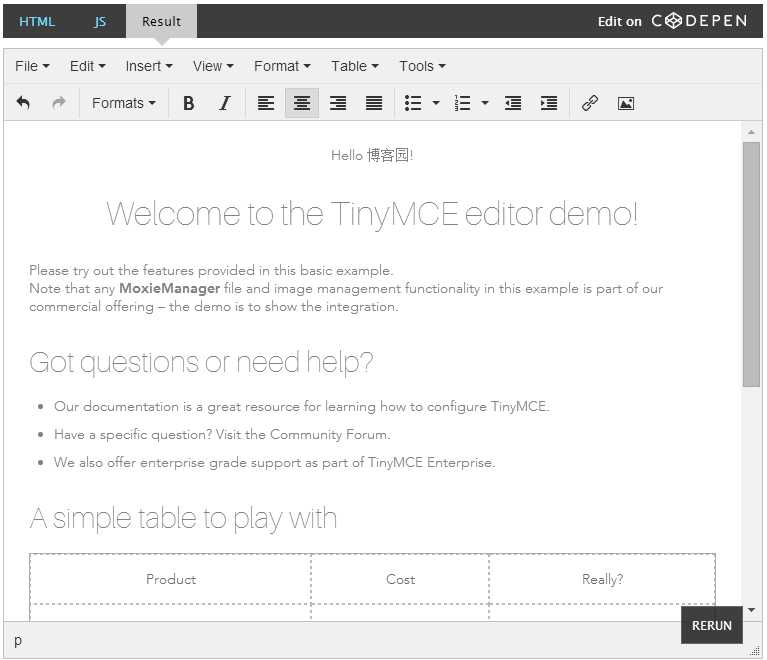767x660 pixels.
Task: Click the 'Please try out the features' sentence
Action: tap(211, 271)
